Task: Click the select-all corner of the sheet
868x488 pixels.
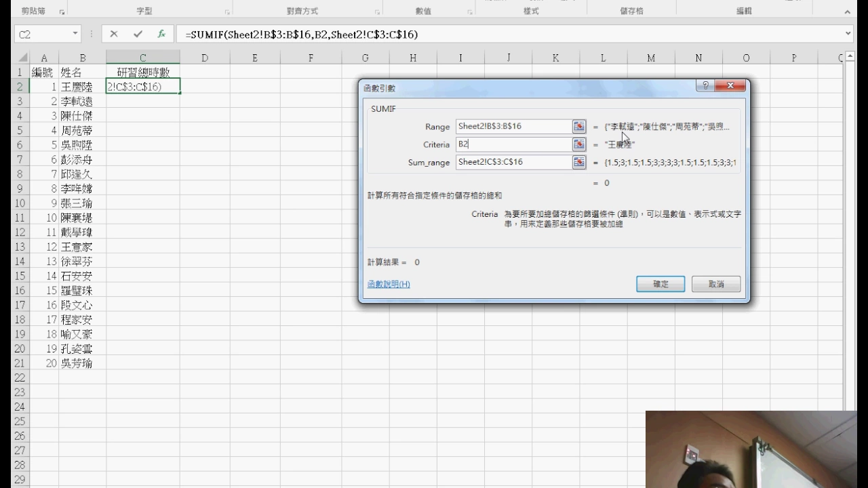Action: click(x=21, y=58)
